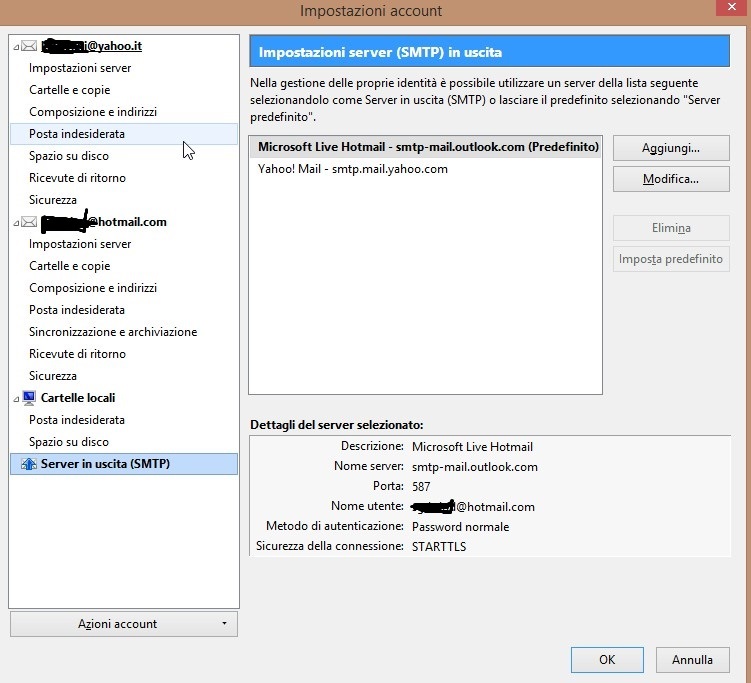The height and width of the screenshot is (683, 751).
Task: Select Microsoft Live Hotmail SMTP server row
Action: coord(425,147)
